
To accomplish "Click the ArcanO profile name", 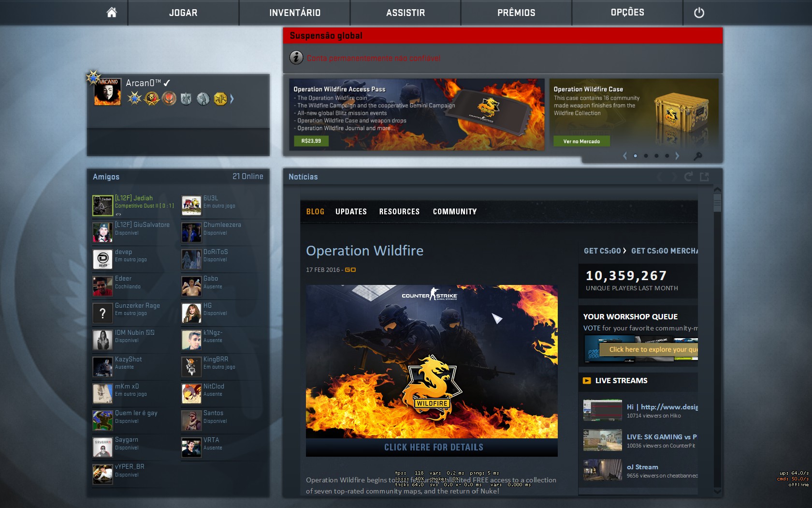I will 143,83.
